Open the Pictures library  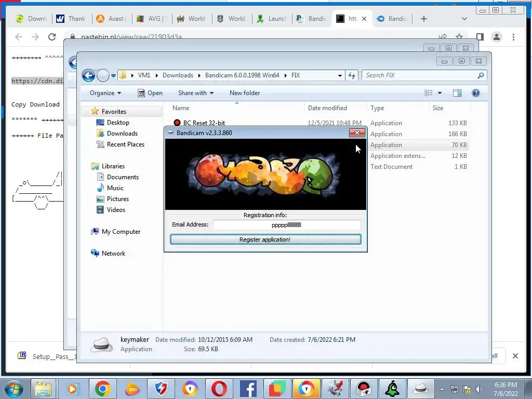point(118,199)
